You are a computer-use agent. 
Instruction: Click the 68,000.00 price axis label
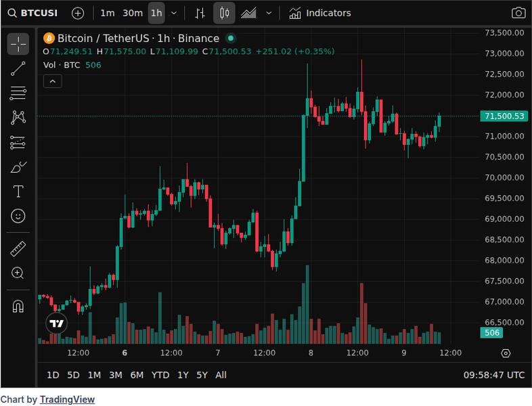(x=504, y=260)
